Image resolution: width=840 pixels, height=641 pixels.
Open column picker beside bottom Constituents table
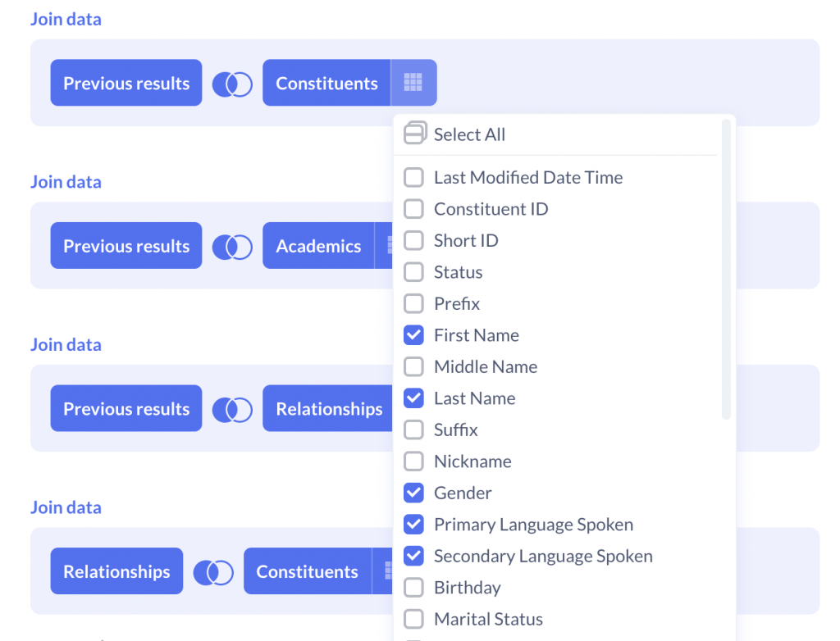click(x=382, y=571)
